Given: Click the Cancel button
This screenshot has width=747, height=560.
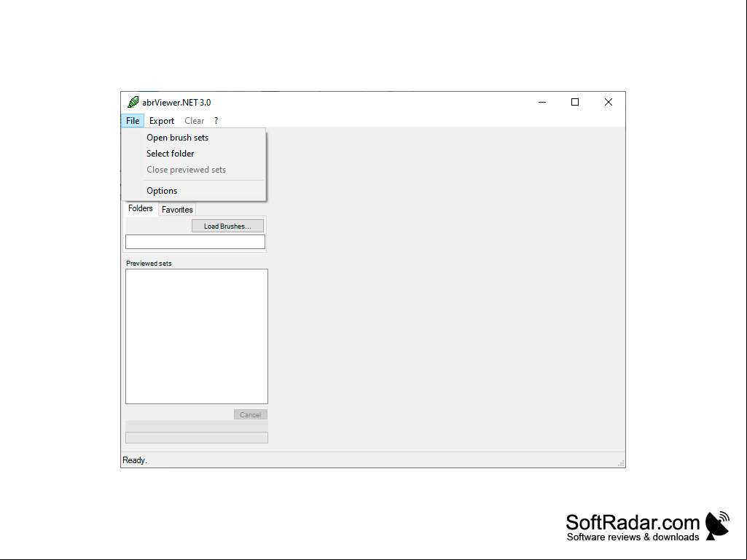Looking at the screenshot, I should pyautogui.click(x=251, y=415).
